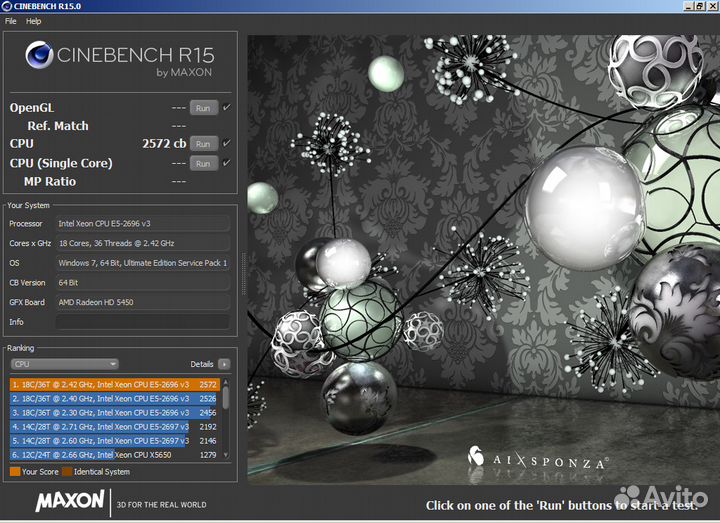Screen dimensions: 720x523
Task: Toggle the CPU (Single Core) checkmark
Action: [x=227, y=163]
